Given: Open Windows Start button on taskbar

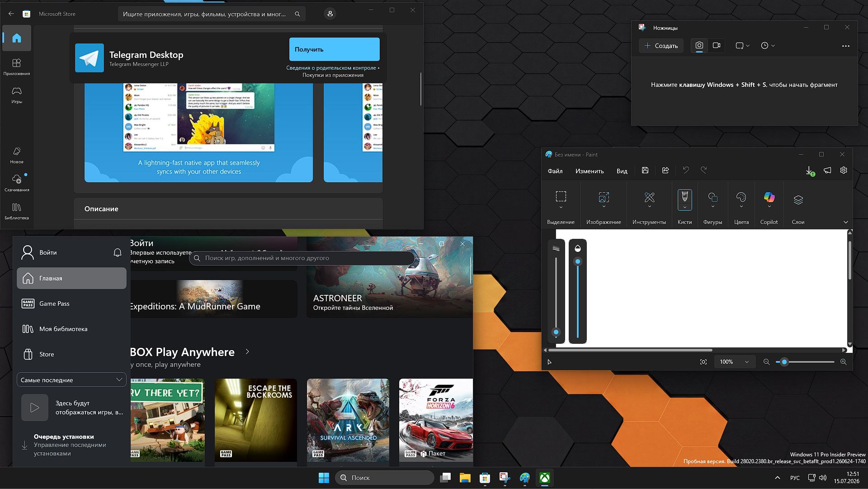Looking at the screenshot, I should click(324, 478).
